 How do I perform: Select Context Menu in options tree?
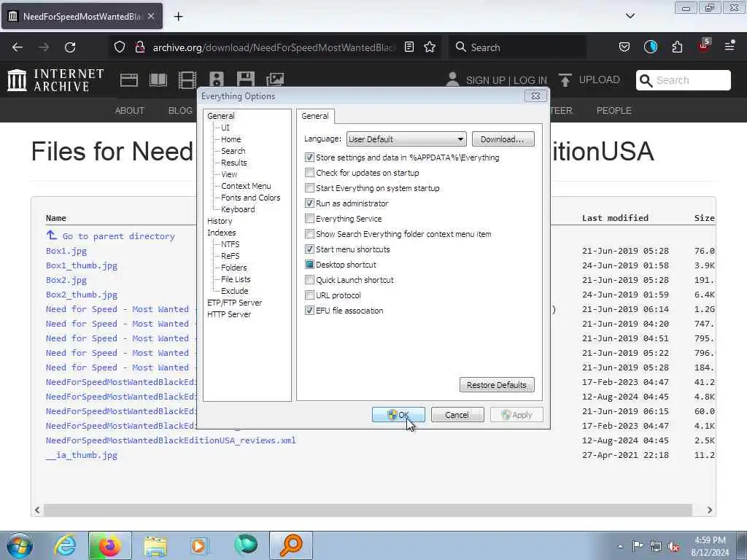click(x=246, y=186)
